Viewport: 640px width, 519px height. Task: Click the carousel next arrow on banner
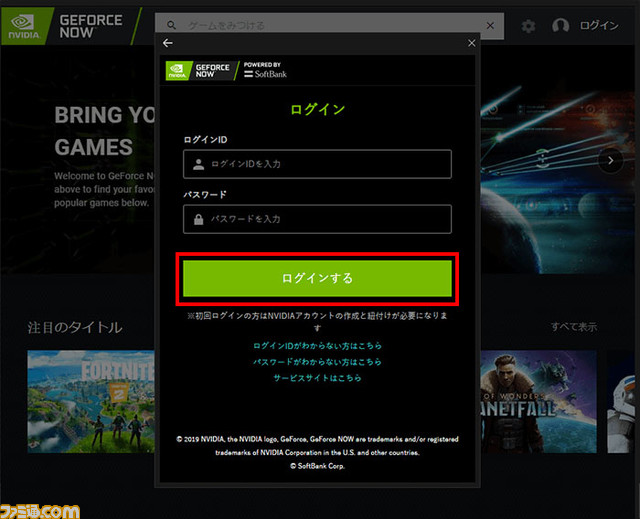tap(611, 160)
